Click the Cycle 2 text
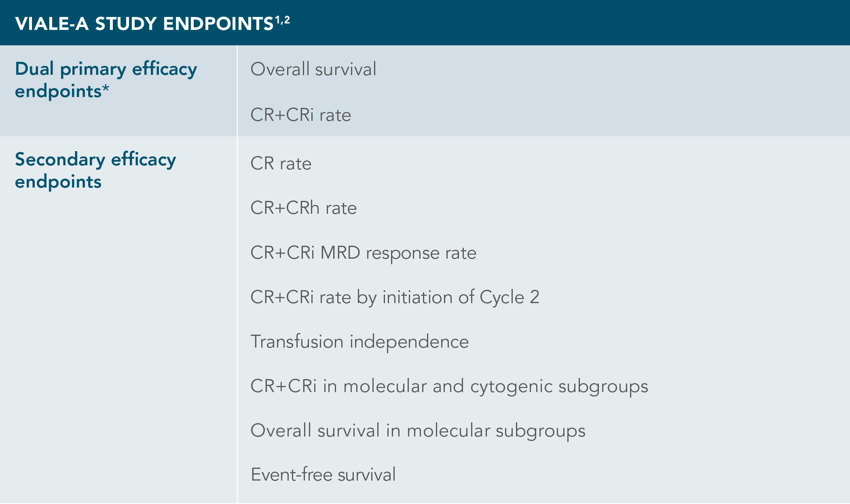850x504 pixels. point(510,297)
